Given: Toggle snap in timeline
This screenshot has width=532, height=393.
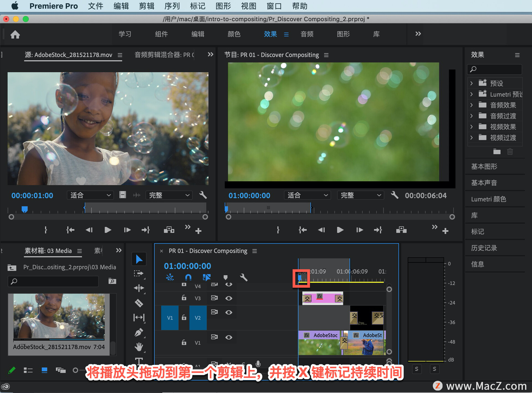Looking at the screenshot, I should point(188,277).
